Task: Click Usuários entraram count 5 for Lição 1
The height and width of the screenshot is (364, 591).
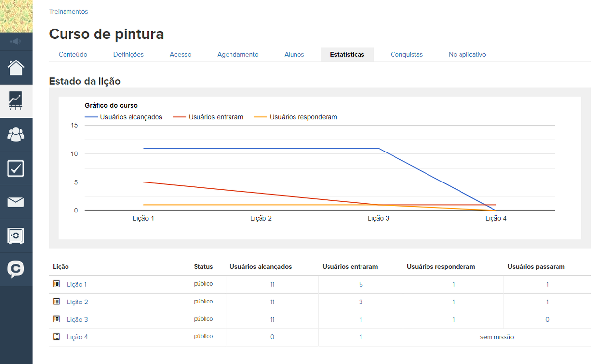Action: click(x=361, y=284)
